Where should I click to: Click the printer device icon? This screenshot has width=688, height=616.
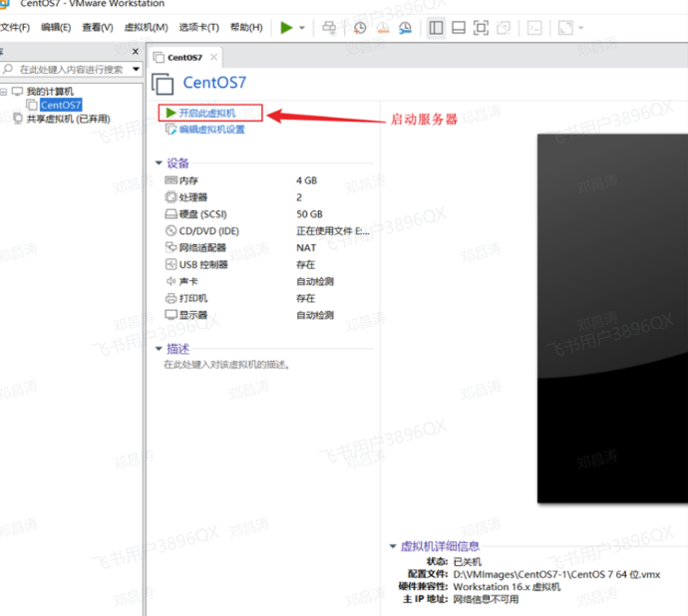pos(171,298)
